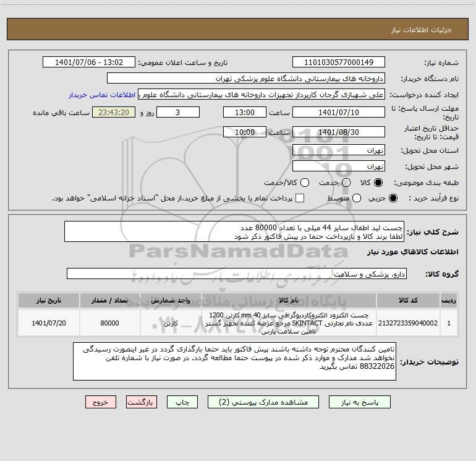The height and width of the screenshot is (461, 476).
Task: Select the کالا radio button
Action: 378,183
